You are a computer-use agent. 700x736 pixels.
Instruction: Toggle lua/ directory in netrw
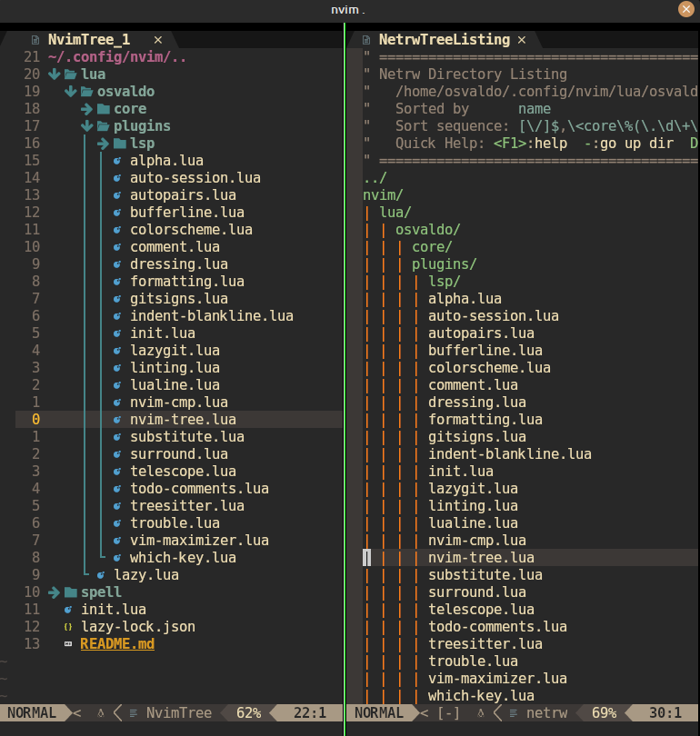pos(395,213)
